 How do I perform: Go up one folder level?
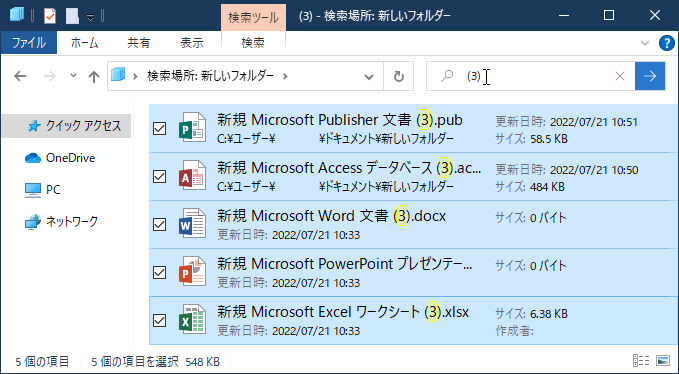pyautogui.click(x=94, y=76)
